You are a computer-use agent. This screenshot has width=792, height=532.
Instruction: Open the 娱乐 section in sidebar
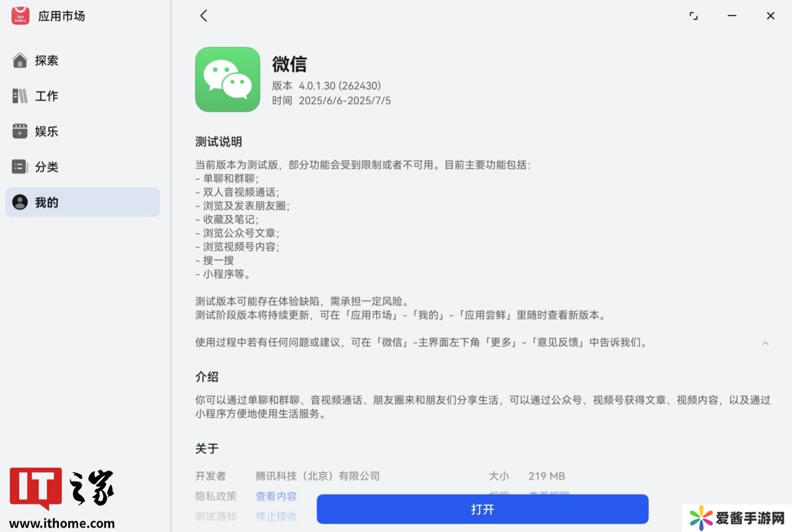point(46,131)
